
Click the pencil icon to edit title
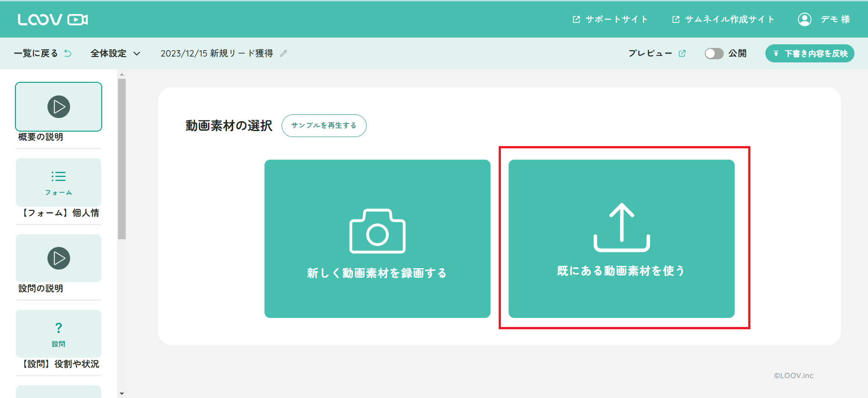click(283, 53)
